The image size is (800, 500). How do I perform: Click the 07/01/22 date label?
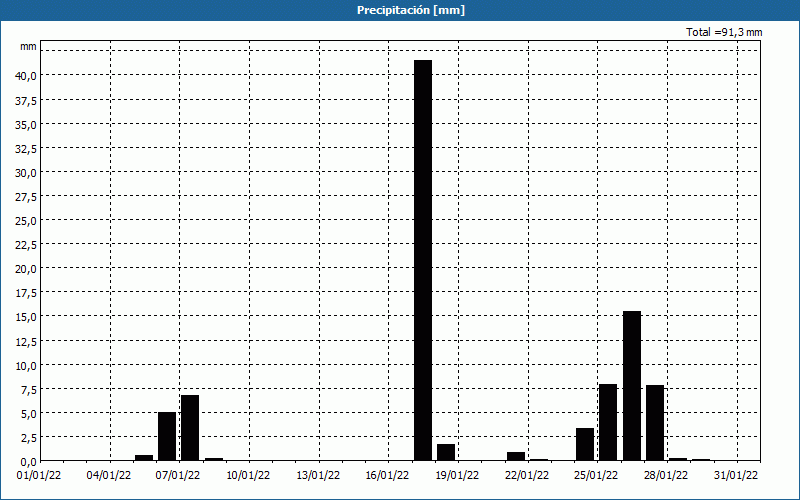coord(178,476)
